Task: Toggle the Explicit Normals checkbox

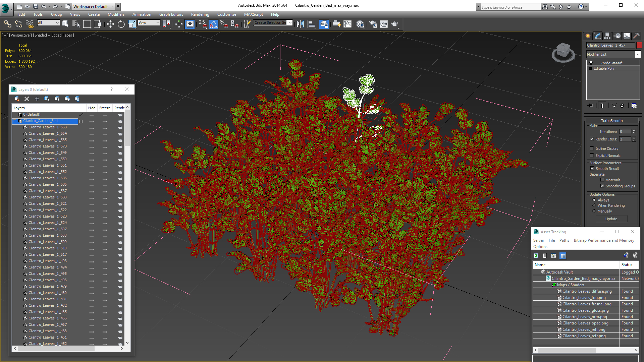Action: click(592, 156)
